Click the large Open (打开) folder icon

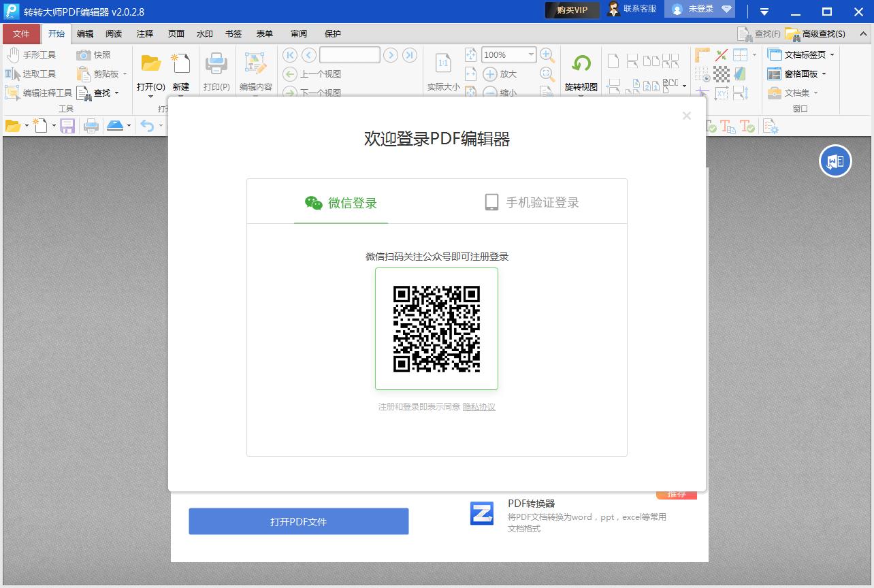coord(151,64)
